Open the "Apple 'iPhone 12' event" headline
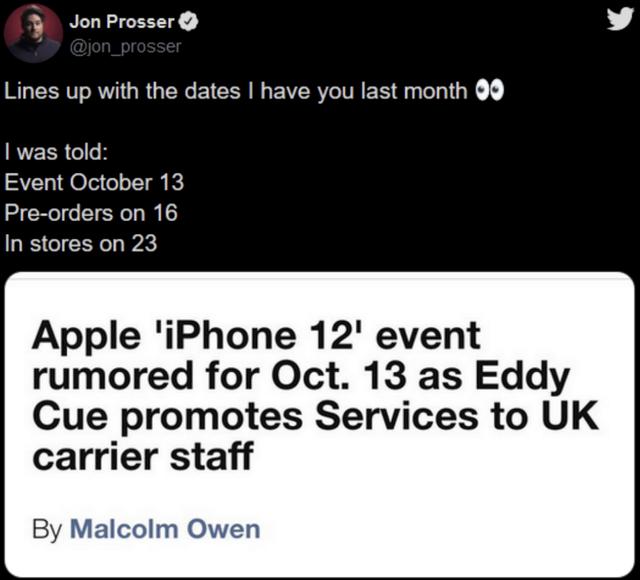This screenshot has width=640, height=580. (256, 336)
